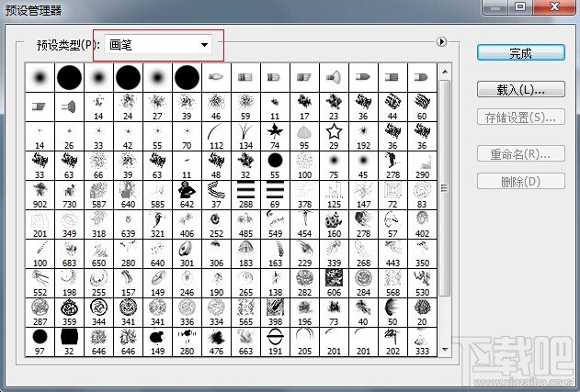Select the brush numbered 530
The height and width of the screenshot is (392, 580).
tap(423, 283)
